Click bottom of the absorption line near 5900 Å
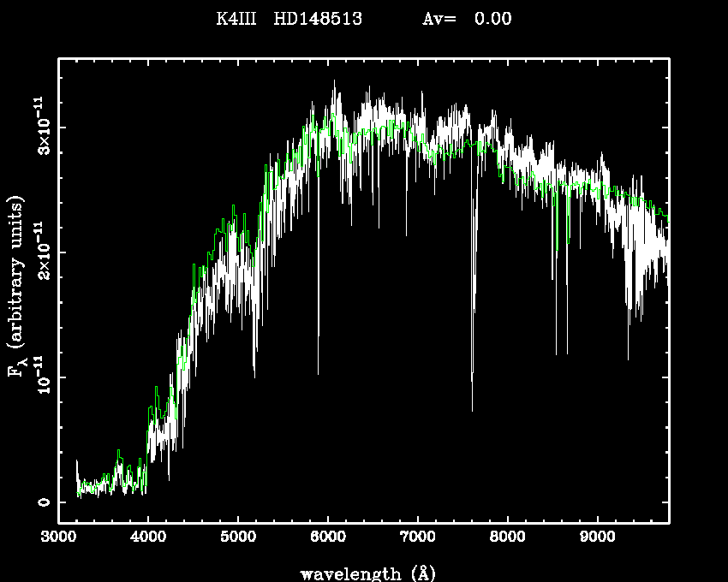Screen dimensions: 728x582 click(318, 373)
